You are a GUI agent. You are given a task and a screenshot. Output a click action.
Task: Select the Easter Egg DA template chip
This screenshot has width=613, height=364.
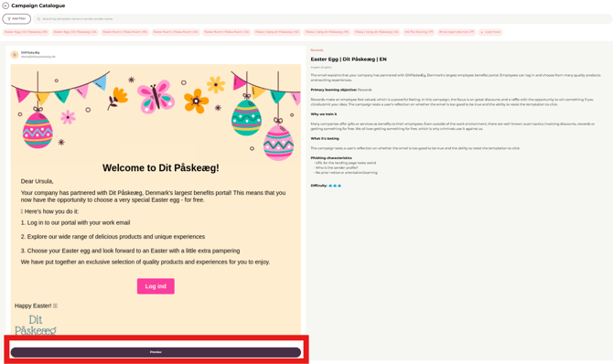75,32
